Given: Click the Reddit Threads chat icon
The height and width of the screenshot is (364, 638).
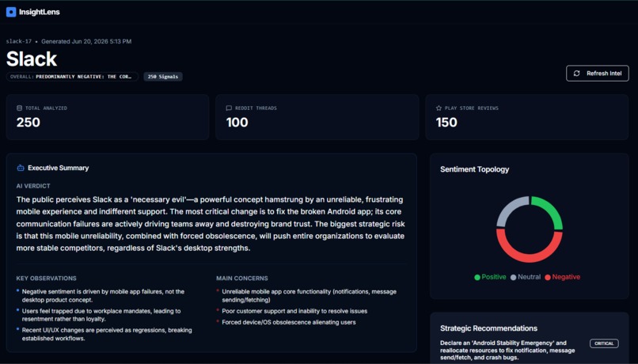Looking at the screenshot, I should (229, 108).
